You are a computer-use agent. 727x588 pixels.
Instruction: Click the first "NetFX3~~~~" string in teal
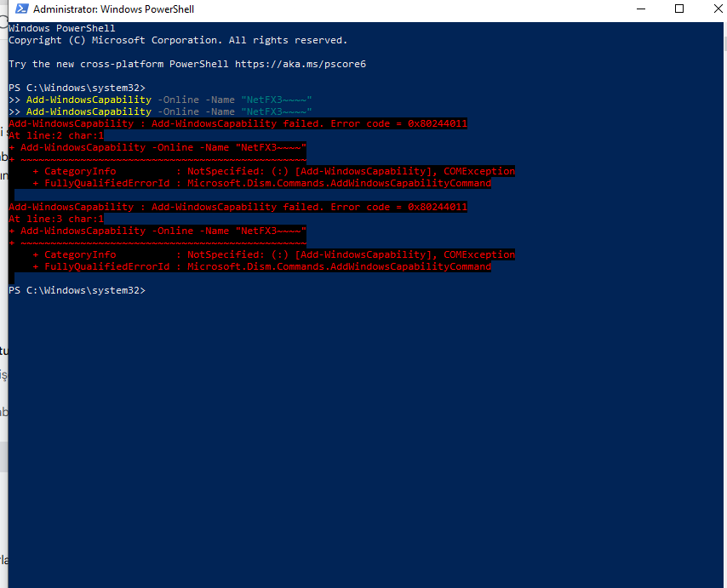tap(277, 100)
